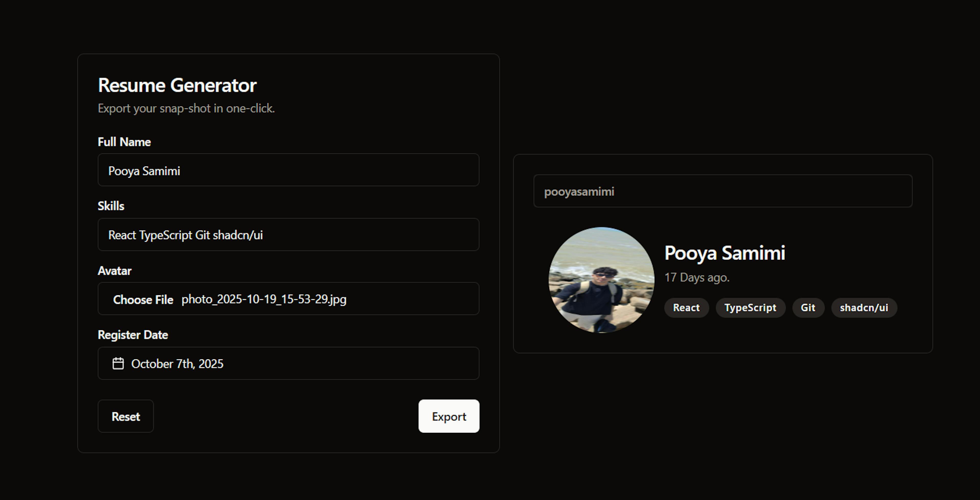This screenshot has width=980, height=500.
Task: Click the Reset button
Action: (126, 416)
